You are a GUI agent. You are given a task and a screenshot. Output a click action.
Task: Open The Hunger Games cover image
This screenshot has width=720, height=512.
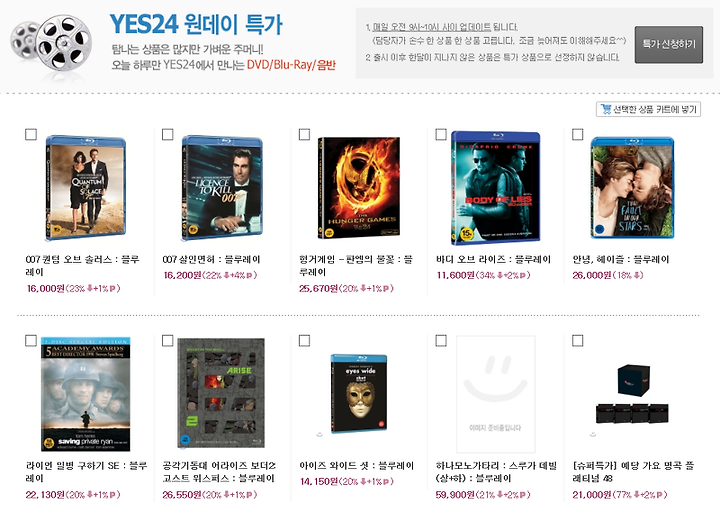[x=359, y=188]
